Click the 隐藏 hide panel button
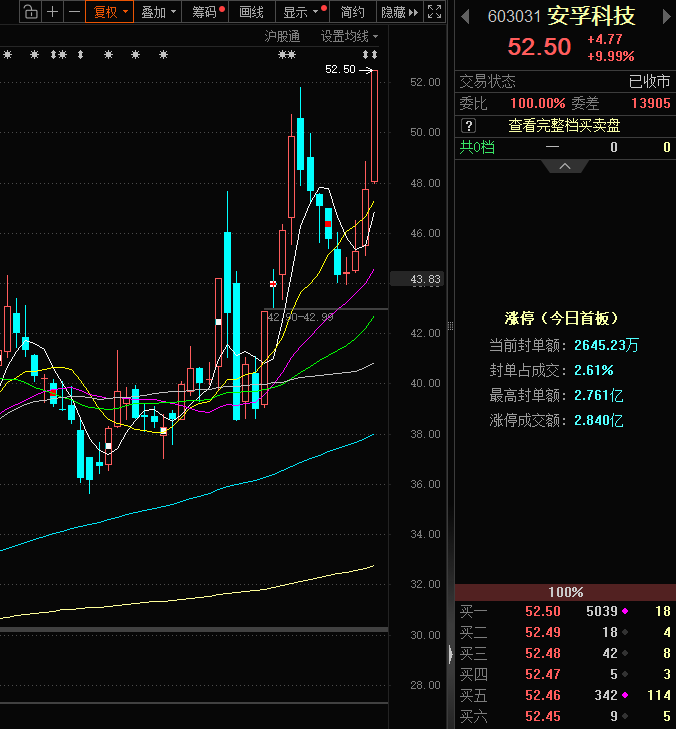Viewport: 676px width, 729px height. (398, 12)
